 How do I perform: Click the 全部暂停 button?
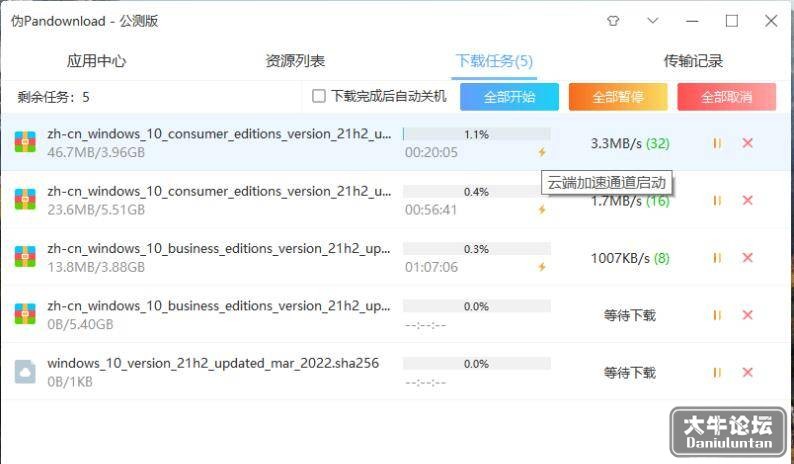pos(618,97)
